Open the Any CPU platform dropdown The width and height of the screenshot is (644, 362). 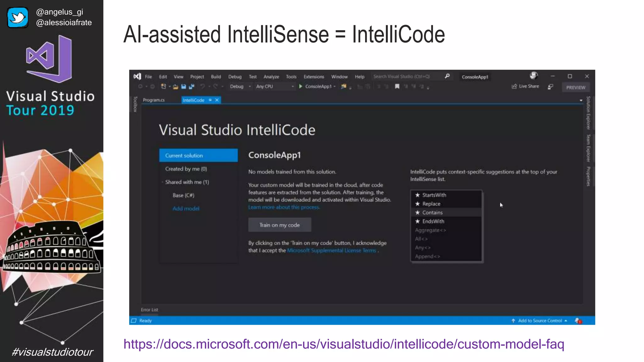[x=275, y=86]
